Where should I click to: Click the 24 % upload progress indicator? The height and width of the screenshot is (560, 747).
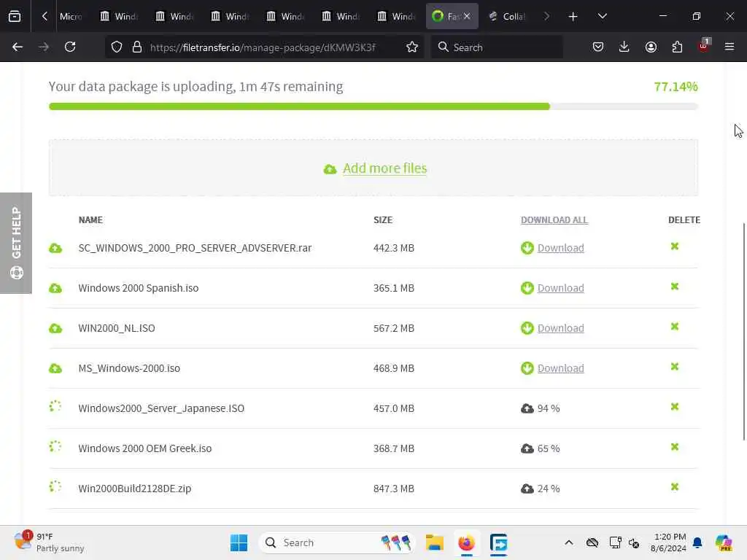[541, 489]
